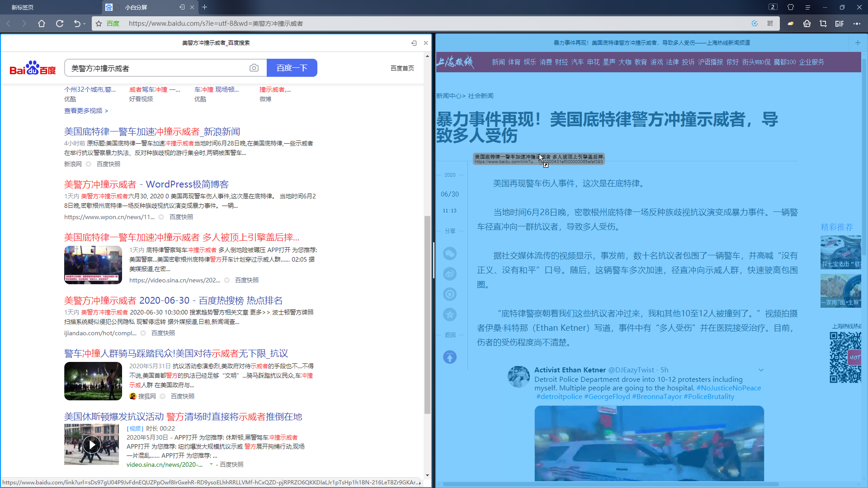Share article via the WeChat icon
The height and width of the screenshot is (488, 868).
(450, 253)
